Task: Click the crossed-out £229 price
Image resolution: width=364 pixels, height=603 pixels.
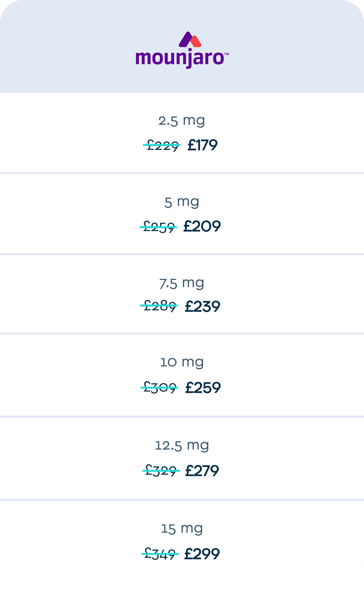Action: pos(162,145)
